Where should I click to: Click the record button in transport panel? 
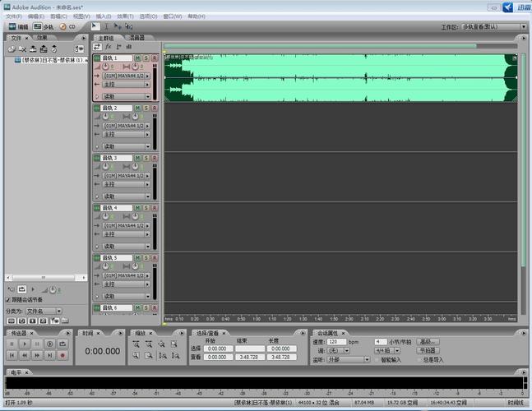(x=62, y=355)
